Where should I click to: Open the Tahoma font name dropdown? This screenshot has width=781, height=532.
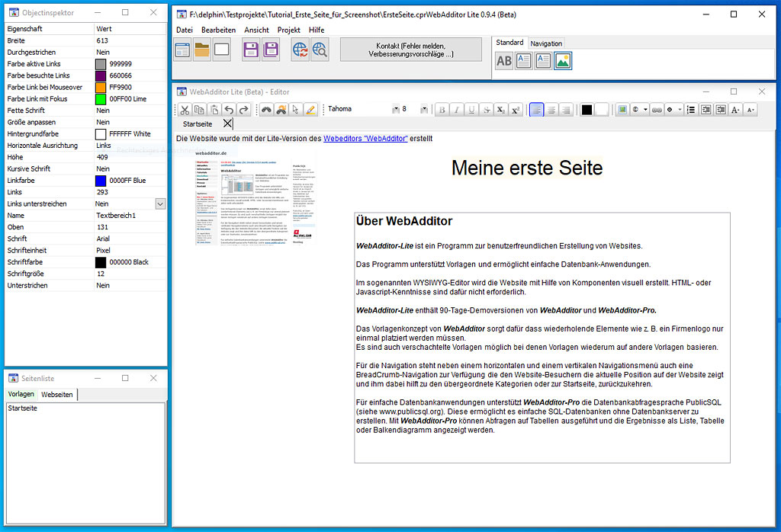point(395,110)
